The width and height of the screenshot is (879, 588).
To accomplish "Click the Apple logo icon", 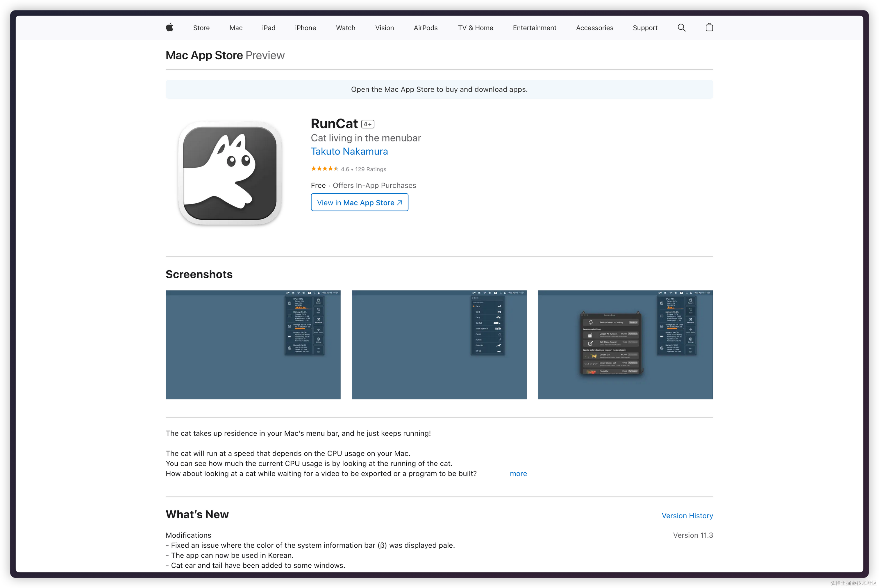I will pos(169,27).
